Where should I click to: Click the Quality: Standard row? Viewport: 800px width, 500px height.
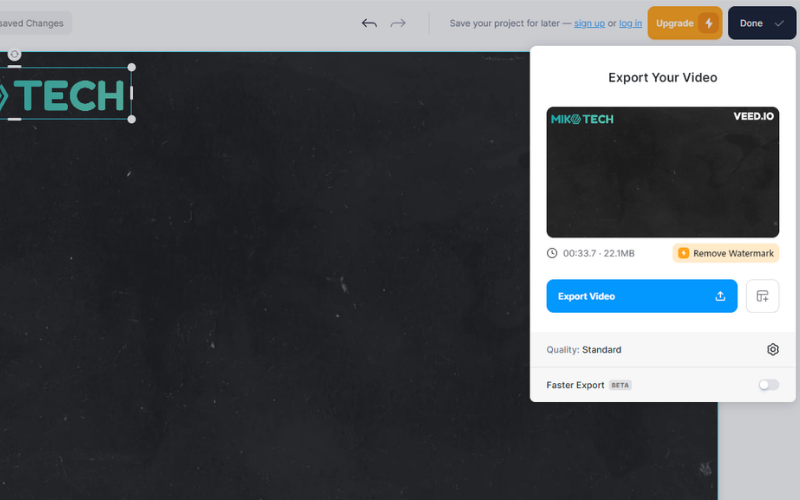[x=662, y=349]
